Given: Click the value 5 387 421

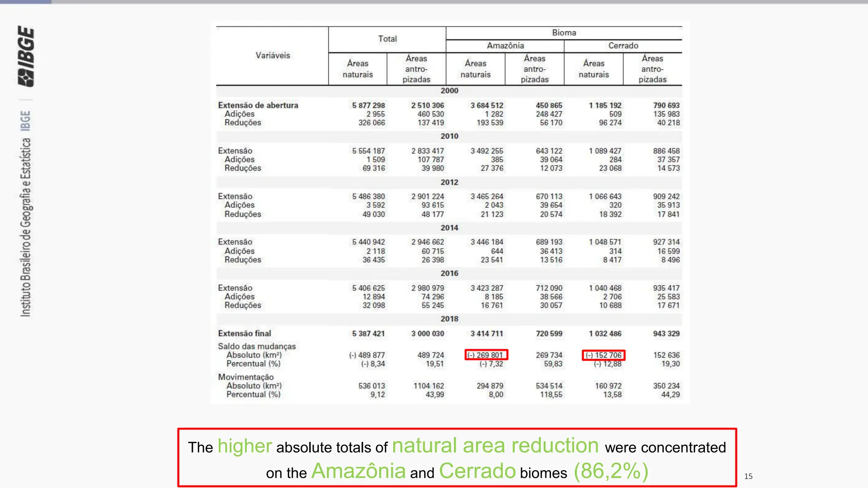Looking at the screenshot, I should [x=368, y=334].
